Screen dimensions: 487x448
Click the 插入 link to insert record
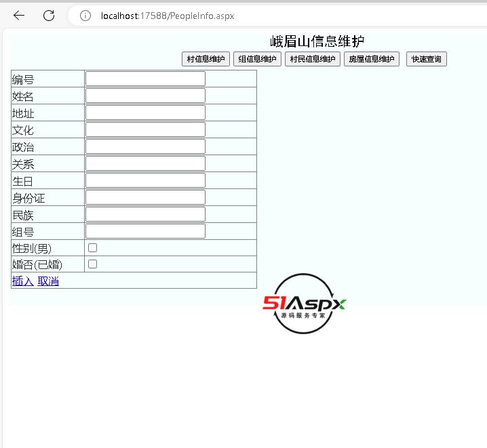tap(22, 281)
